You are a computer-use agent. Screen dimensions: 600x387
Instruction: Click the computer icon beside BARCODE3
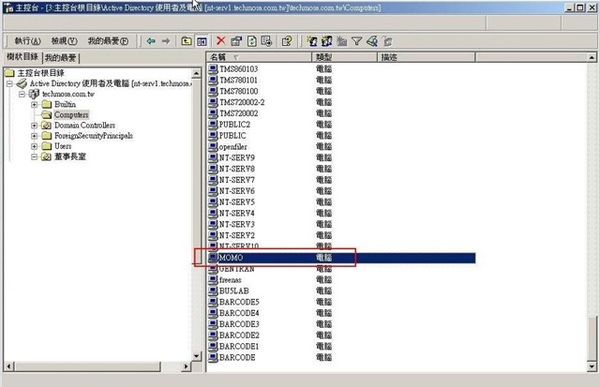pos(213,324)
